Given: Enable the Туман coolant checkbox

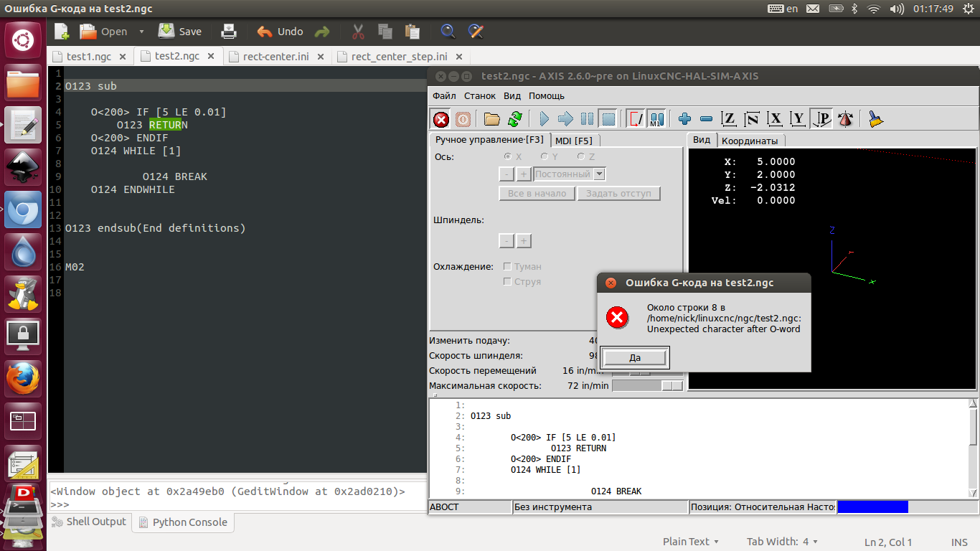Looking at the screenshot, I should click(508, 266).
